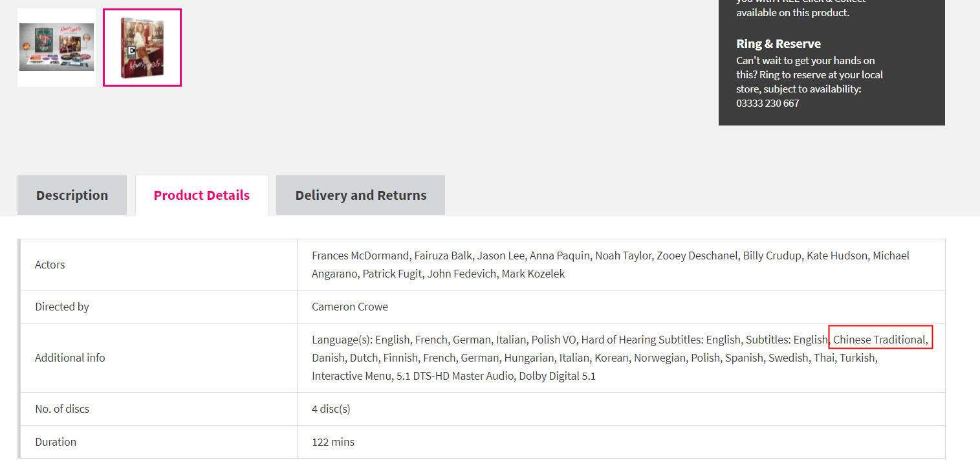Open the Description tab
980x469 pixels.
pos(72,195)
